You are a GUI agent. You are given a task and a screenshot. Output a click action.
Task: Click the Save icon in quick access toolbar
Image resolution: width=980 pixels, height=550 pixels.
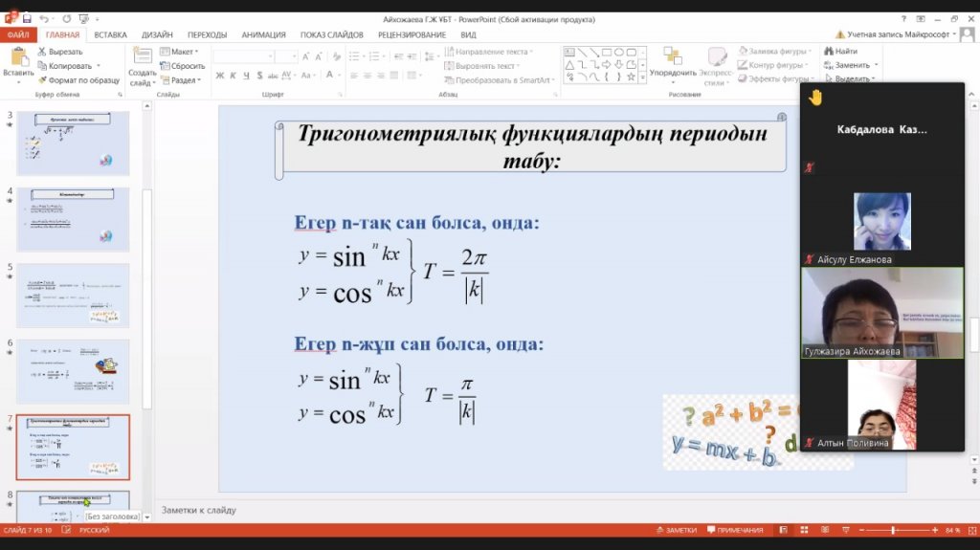click(27, 18)
